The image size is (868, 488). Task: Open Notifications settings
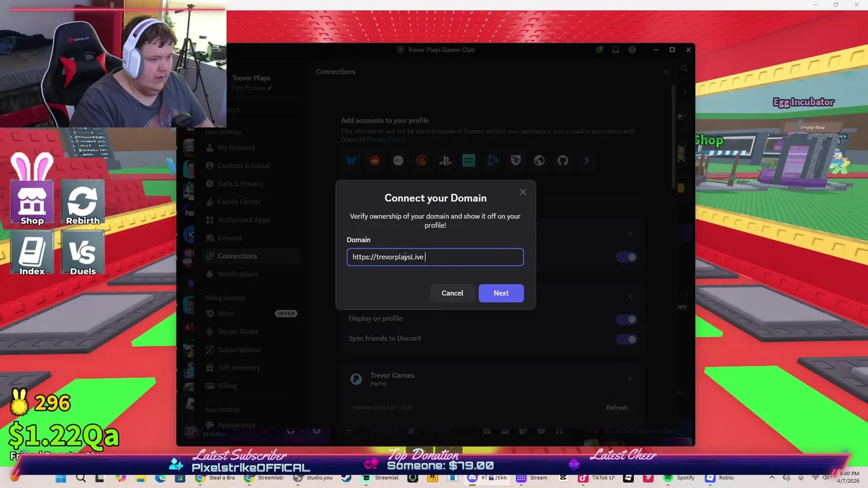click(x=251, y=274)
